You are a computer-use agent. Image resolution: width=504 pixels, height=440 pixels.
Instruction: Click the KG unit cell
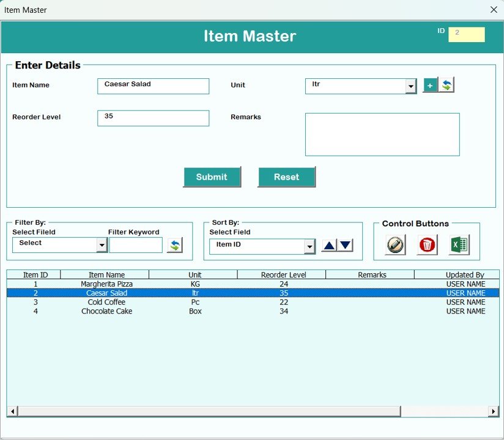(195, 284)
